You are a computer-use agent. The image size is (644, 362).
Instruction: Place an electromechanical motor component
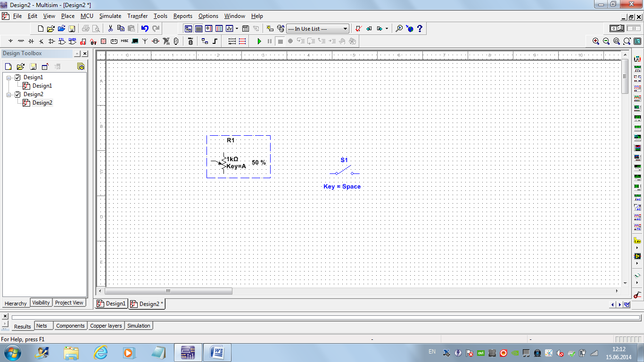[156, 41]
